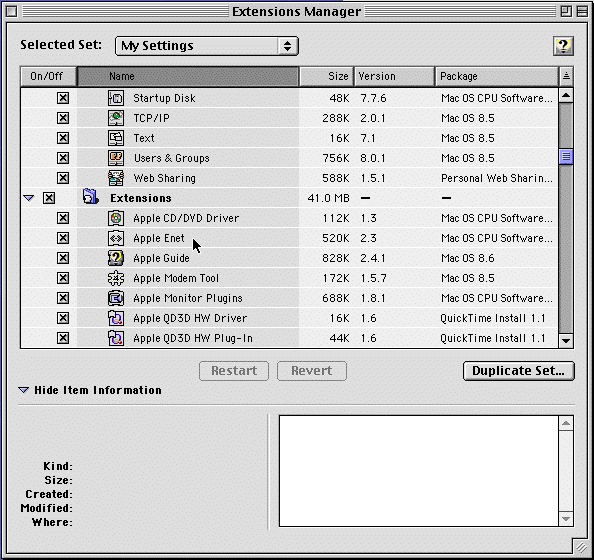594x560 pixels.
Task: Click the Duplicate Set... button
Action: [x=519, y=371]
